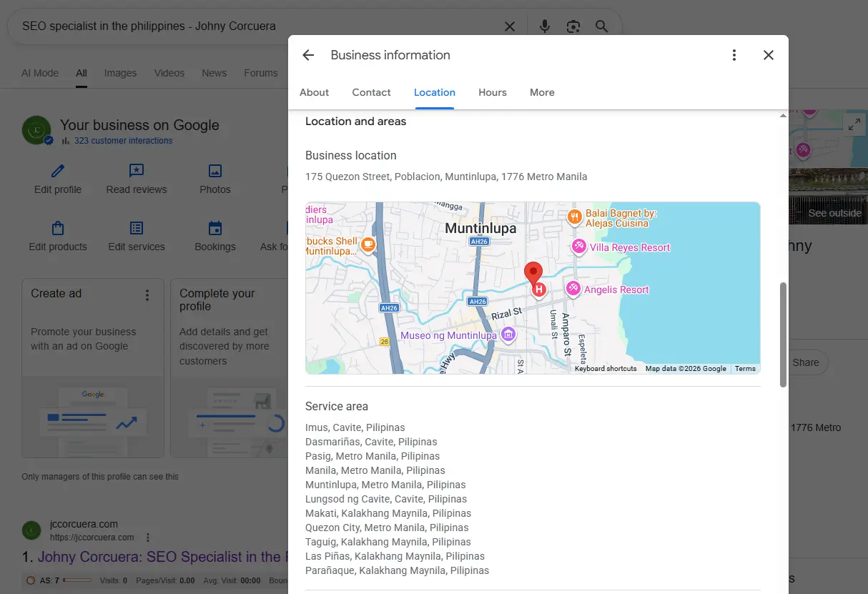
Task: Click the hospital H marker on map
Action: (539, 289)
